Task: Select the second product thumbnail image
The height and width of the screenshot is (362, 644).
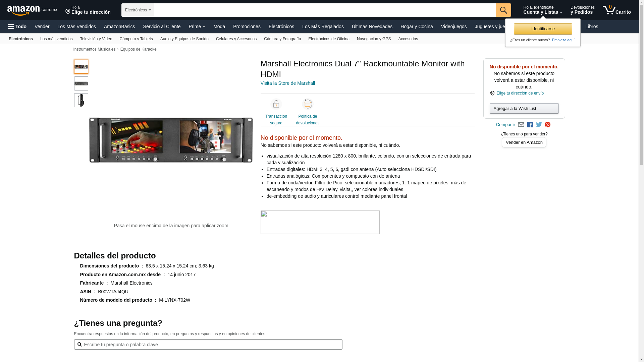Action: coord(81,83)
